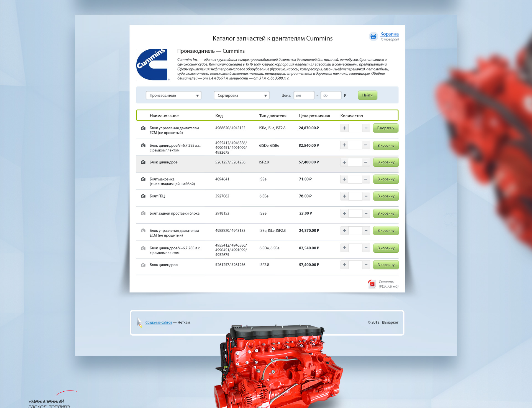Image resolution: width=532 pixels, height=408 pixels.
Task: Click quantity field for first Блок управления row
Action: pyautogui.click(x=355, y=128)
